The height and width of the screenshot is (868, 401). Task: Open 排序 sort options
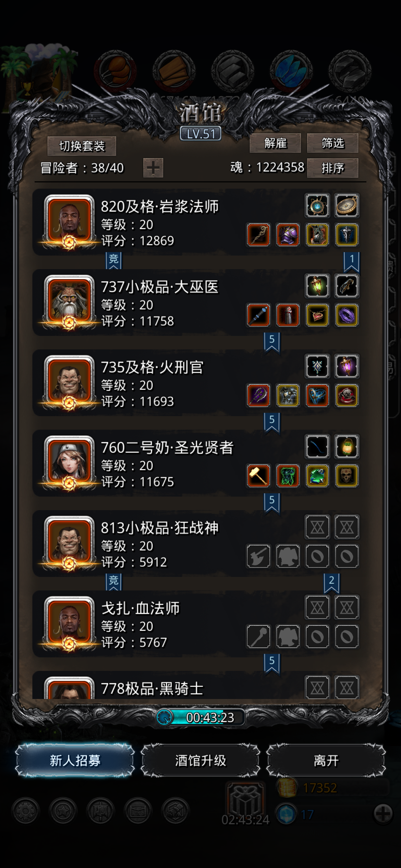click(x=332, y=168)
